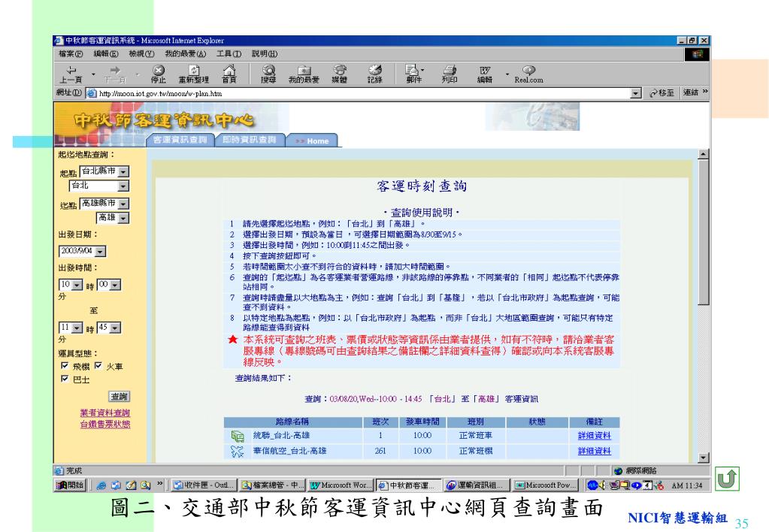
Task: Open the 說明(H) menu
Action: [265, 54]
